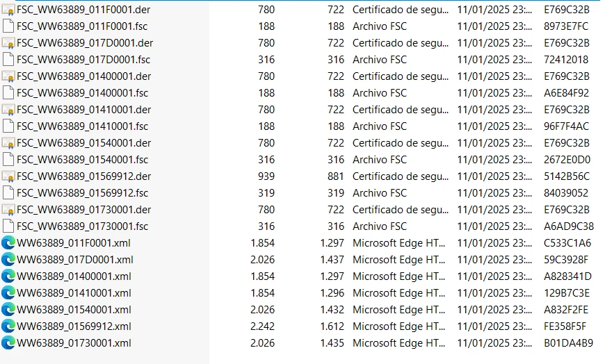
Task: Click the Edge icon of WW63889_01540001.xml
Action: tap(8, 310)
